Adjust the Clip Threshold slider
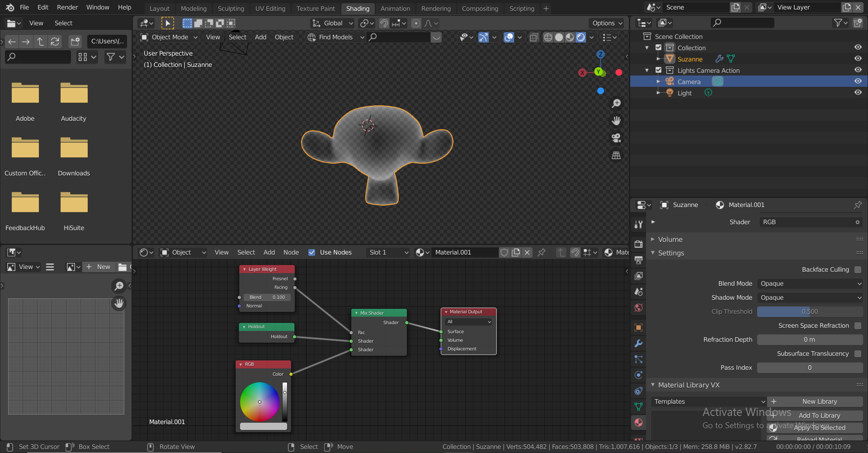The width and height of the screenshot is (868, 453). click(810, 311)
